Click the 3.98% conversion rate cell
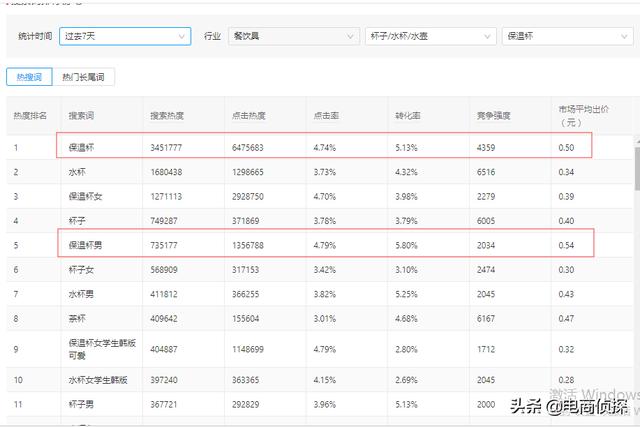Viewport: 640px width, 427px height. coord(406,196)
